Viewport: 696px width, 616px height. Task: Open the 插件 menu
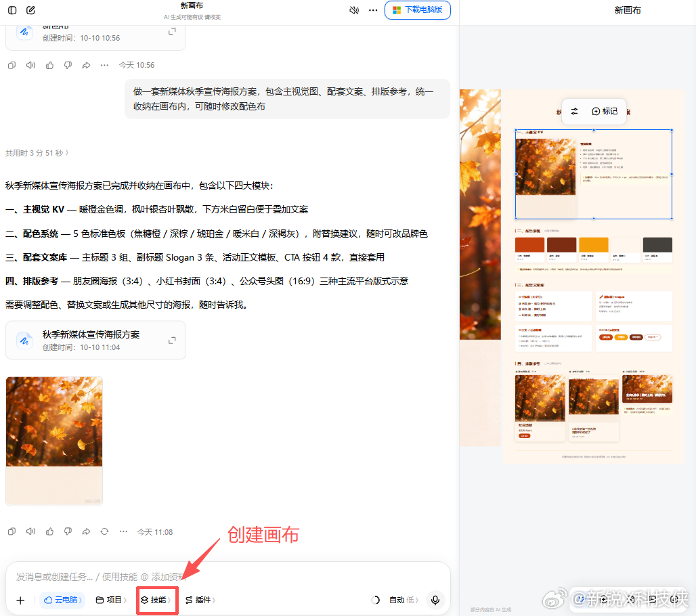click(200, 600)
